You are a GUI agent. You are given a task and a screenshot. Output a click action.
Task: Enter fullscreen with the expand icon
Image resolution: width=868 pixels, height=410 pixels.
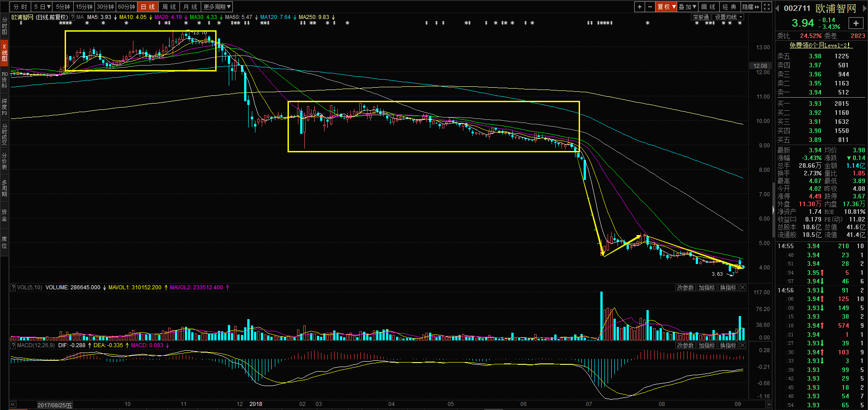(767, 7)
